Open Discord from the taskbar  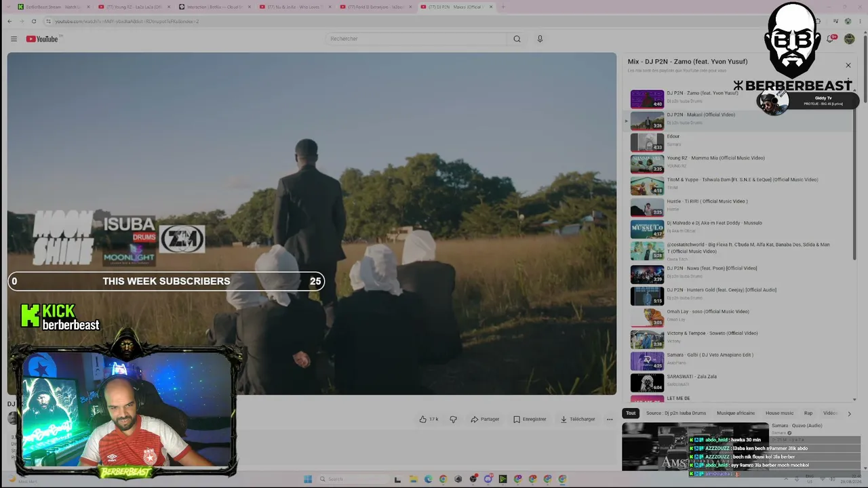pyautogui.click(x=488, y=479)
